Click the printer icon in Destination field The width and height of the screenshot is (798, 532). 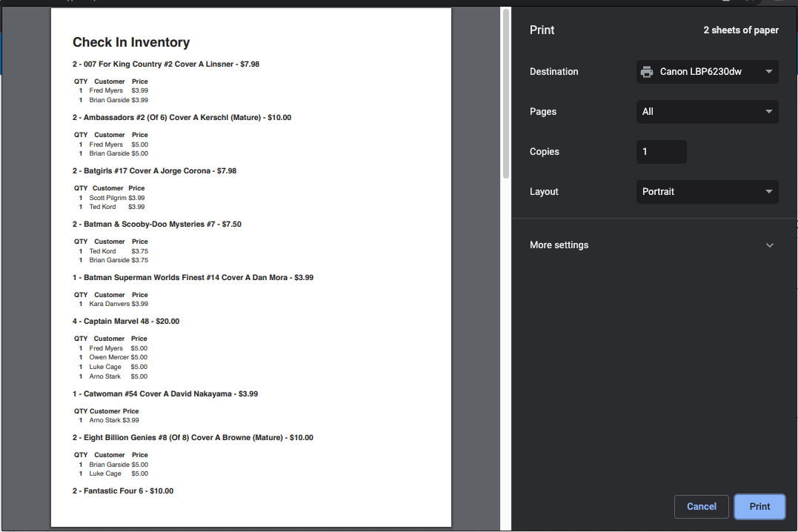[646, 72]
